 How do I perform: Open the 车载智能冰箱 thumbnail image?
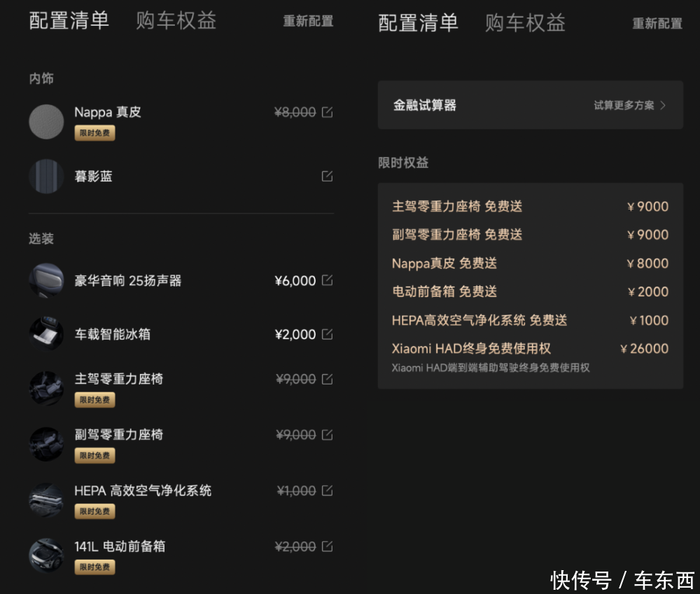46,334
